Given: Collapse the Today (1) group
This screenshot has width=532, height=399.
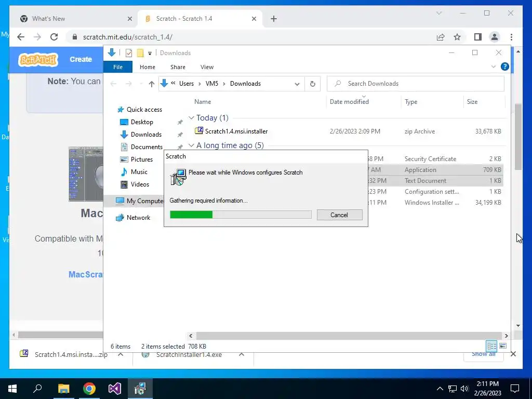Looking at the screenshot, I should coord(191,118).
